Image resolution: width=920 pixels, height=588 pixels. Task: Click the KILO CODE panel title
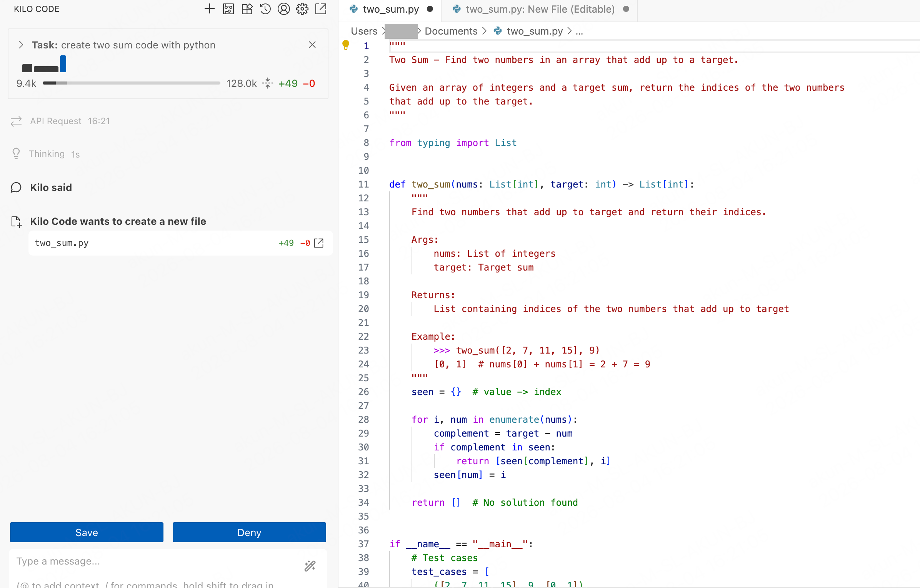coord(37,9)
